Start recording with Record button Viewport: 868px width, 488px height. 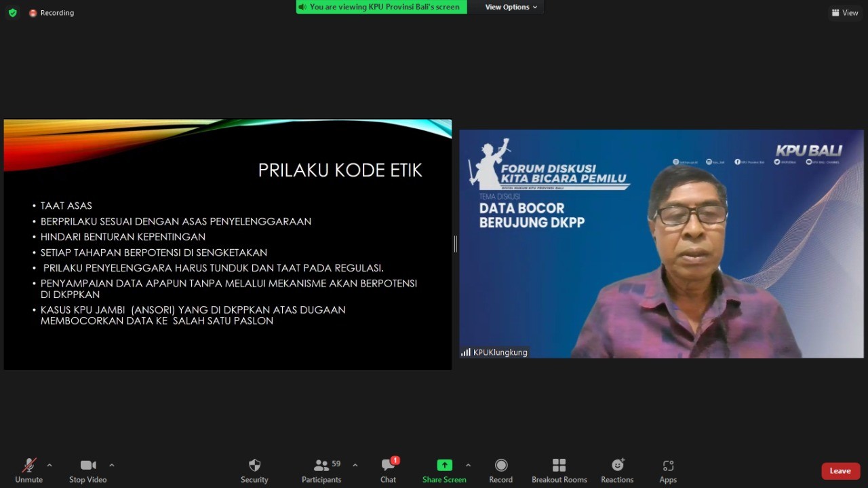pos(500,470)
